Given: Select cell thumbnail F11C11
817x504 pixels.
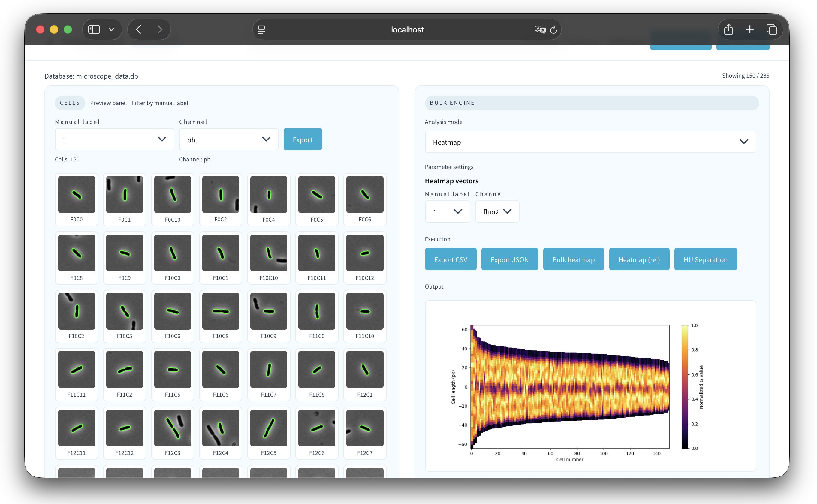Looking at the screenshot, I should click(x=76, y=375).
